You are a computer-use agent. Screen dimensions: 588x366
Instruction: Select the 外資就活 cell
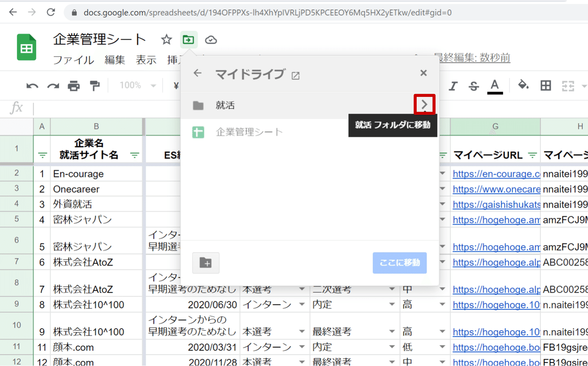(x=96, y=204)
